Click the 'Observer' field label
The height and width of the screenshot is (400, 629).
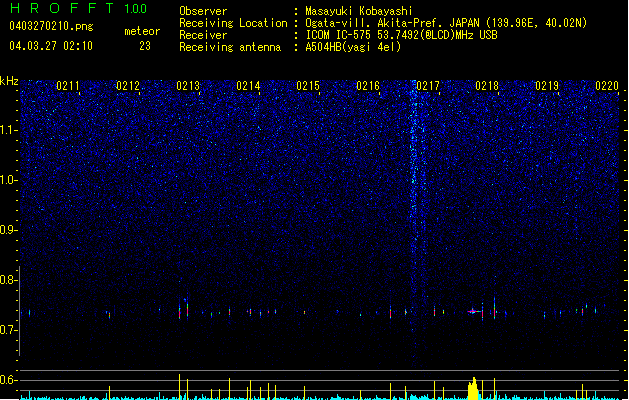[x=203, y=11]
